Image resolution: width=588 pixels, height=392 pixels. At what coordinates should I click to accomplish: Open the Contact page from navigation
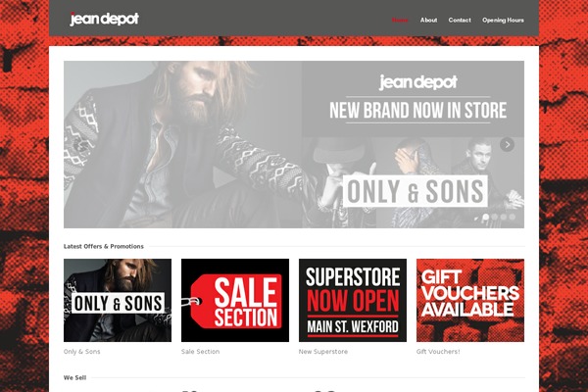click(x=460, y=21)
